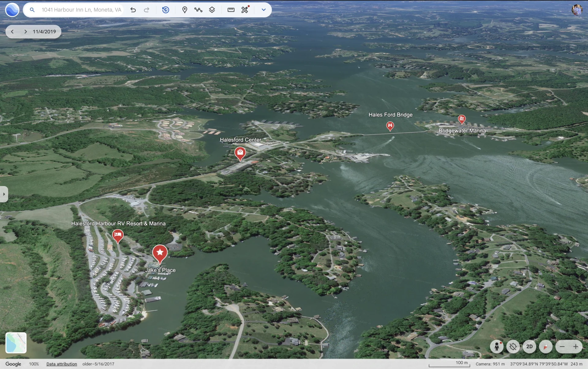The width and height of the screenshot is (588, 369).
Task: Open the Google Earth home logo
Action: tap(12, 10)
